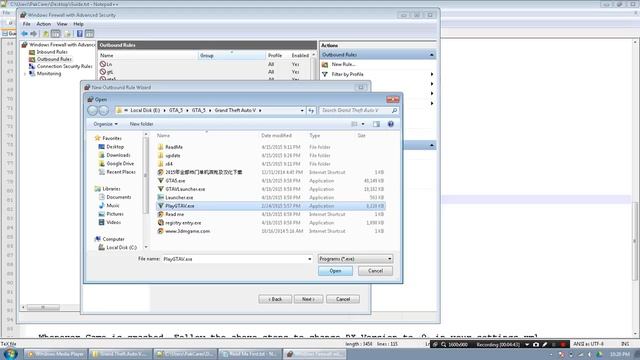Open the view options dropdown arrow

tap(363, 124)
